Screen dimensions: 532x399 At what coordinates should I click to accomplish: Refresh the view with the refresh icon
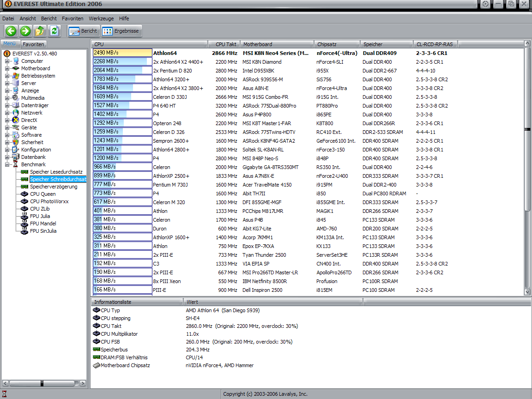tap(54, 31)
